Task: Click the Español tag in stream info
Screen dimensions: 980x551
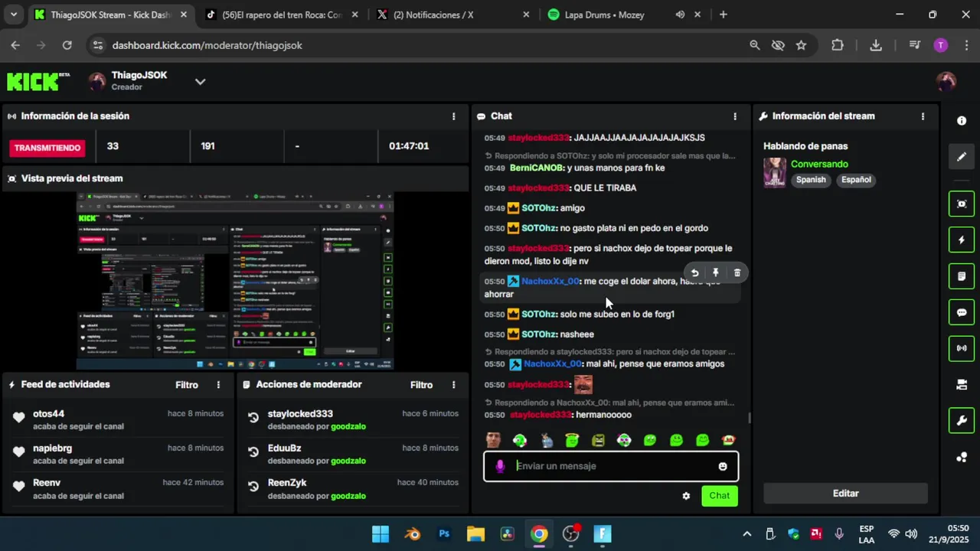Action: pos(856,180)
